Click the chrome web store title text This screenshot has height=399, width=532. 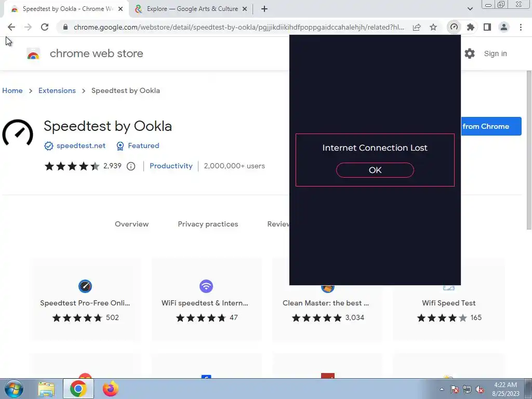96,54
